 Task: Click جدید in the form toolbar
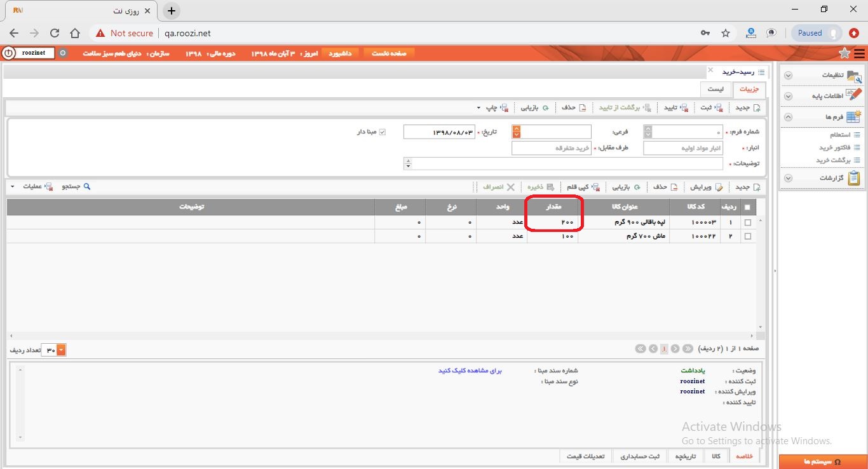(747, 108)
